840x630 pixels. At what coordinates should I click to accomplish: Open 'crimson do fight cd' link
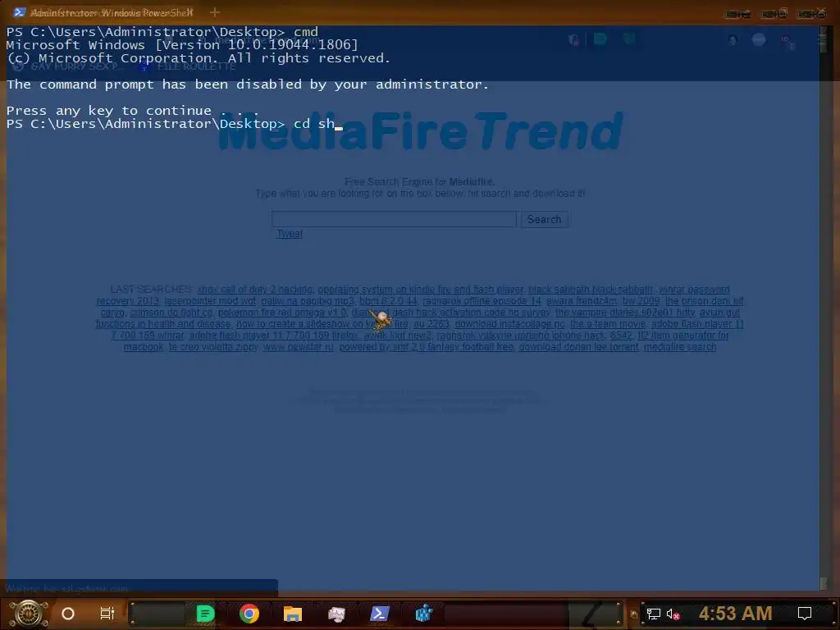[x=171, y=313]
